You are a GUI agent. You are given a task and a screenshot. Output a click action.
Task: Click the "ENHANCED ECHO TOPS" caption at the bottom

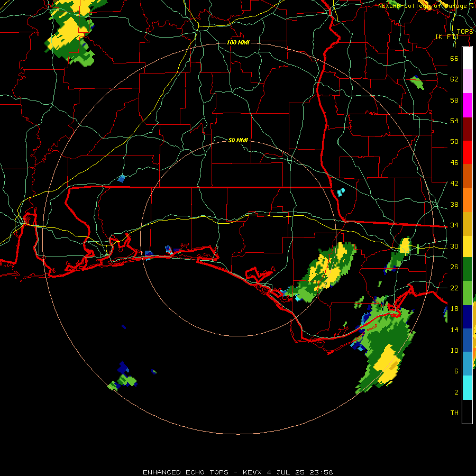186,472
